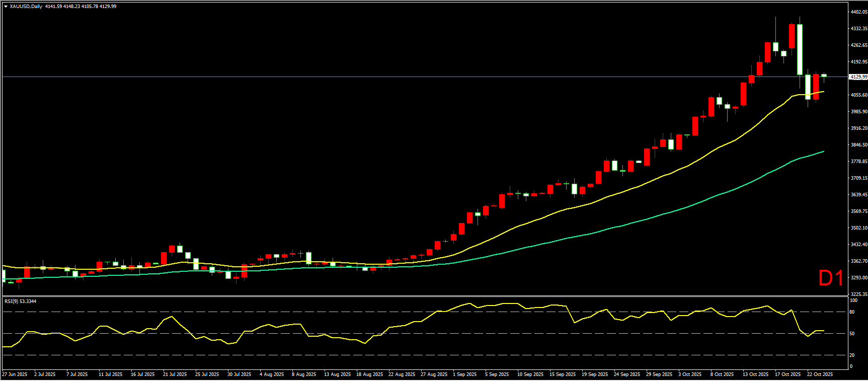The height and width of the screenshot is (381, 868).
Task: Click the 27 Jun 2025 date label
Action: tap(15, 374)
